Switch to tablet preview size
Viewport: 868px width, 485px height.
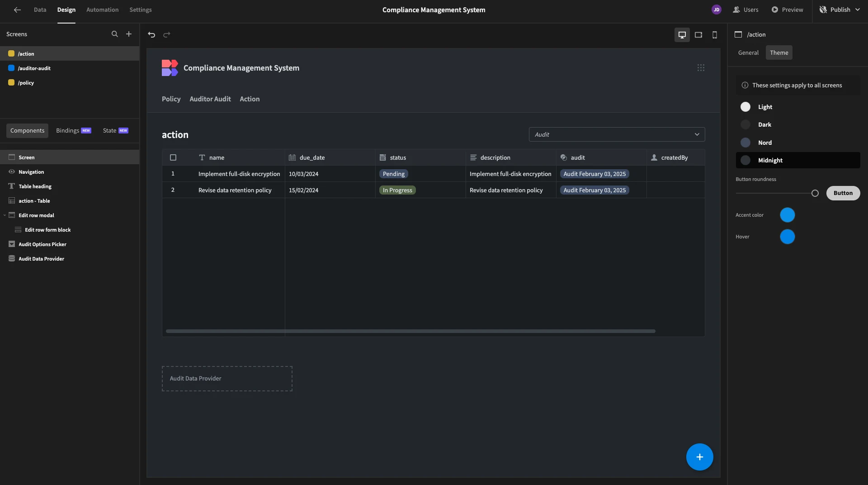(x=698, y=34)
